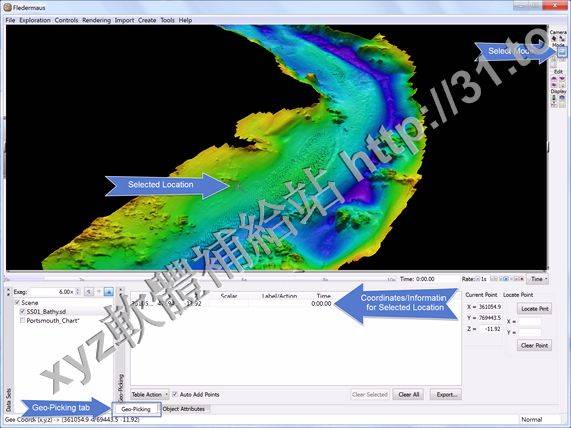Viewport: 571px width, 428px height.
Task: Open the Table Action dropdown
Action: (150, 394)
